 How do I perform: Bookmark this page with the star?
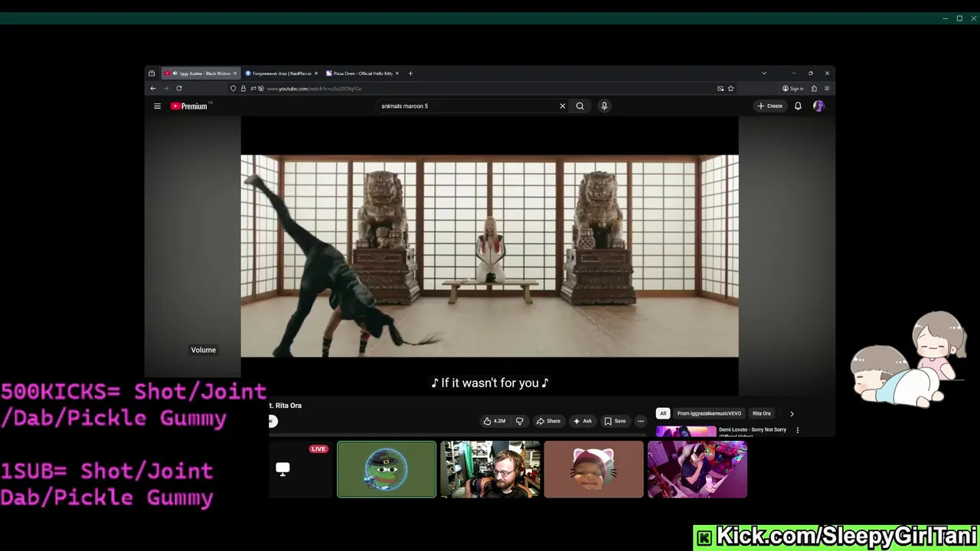click(x=731, y=89)
